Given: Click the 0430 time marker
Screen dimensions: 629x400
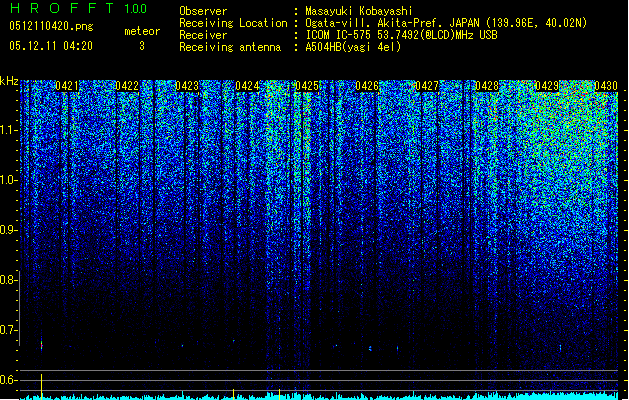Looking at the screenshot, I should click(606, 86).
